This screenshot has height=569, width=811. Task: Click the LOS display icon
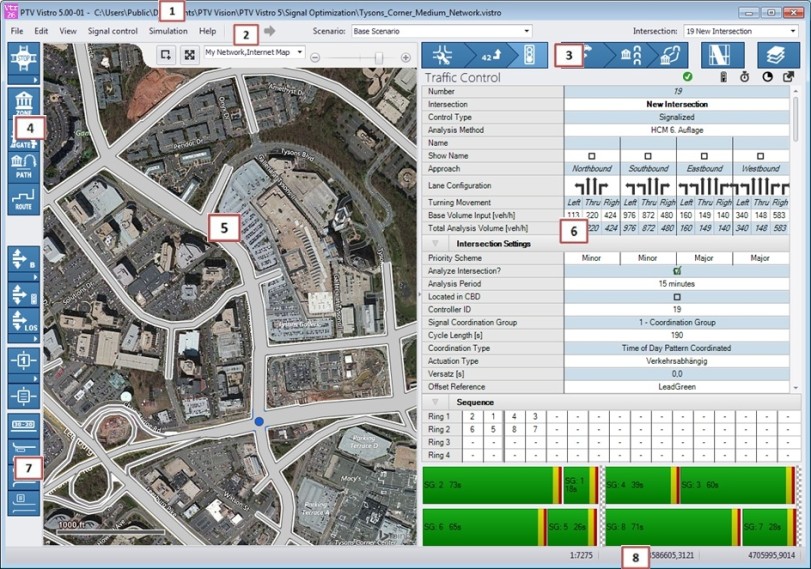22,321
